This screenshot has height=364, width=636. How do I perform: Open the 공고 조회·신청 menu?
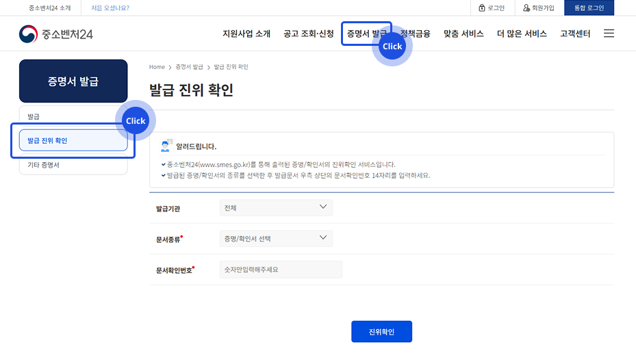point(309,34)
